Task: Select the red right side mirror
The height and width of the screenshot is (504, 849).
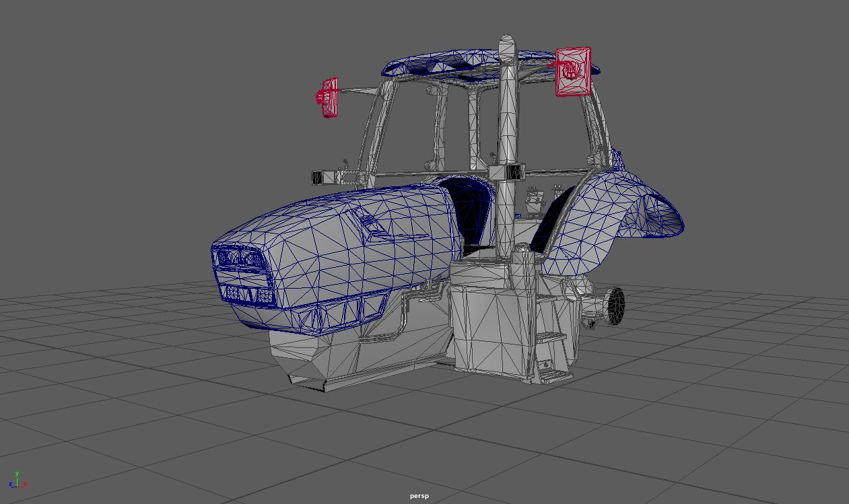Action: (x=573, y=71)
